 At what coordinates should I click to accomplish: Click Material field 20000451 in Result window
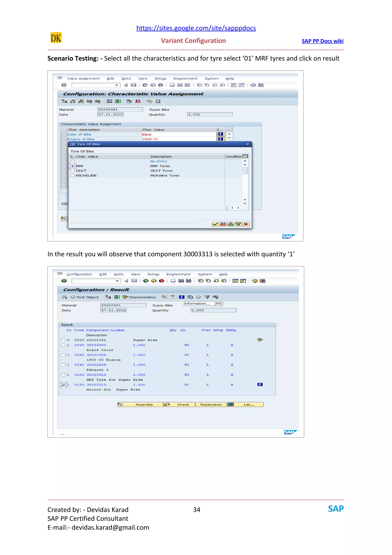coord(123,305)
